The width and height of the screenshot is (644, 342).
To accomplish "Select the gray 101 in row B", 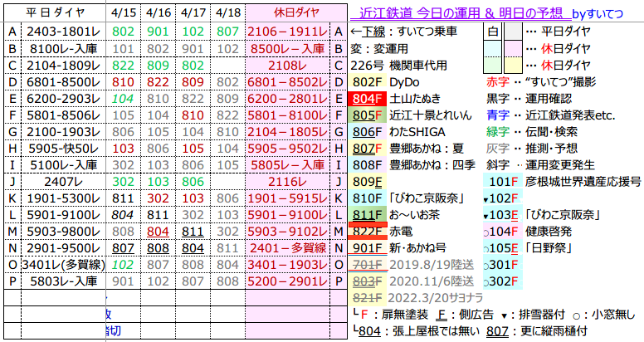I will click(123, 48).
